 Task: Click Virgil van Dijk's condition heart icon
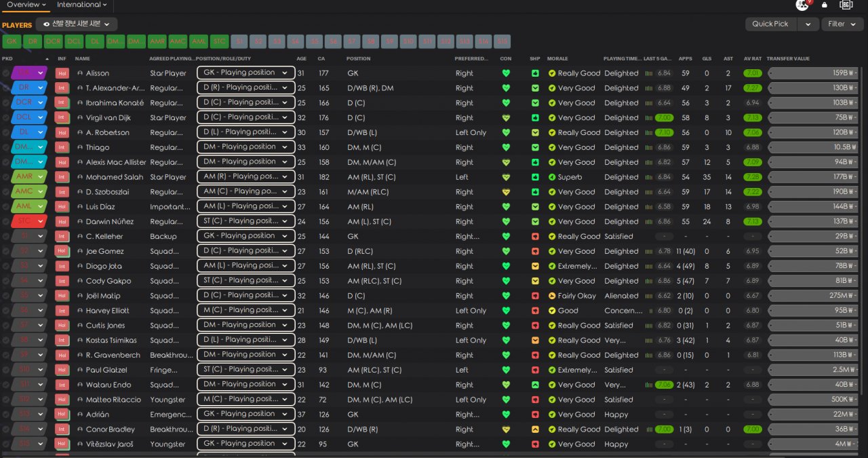coord(506,118)
